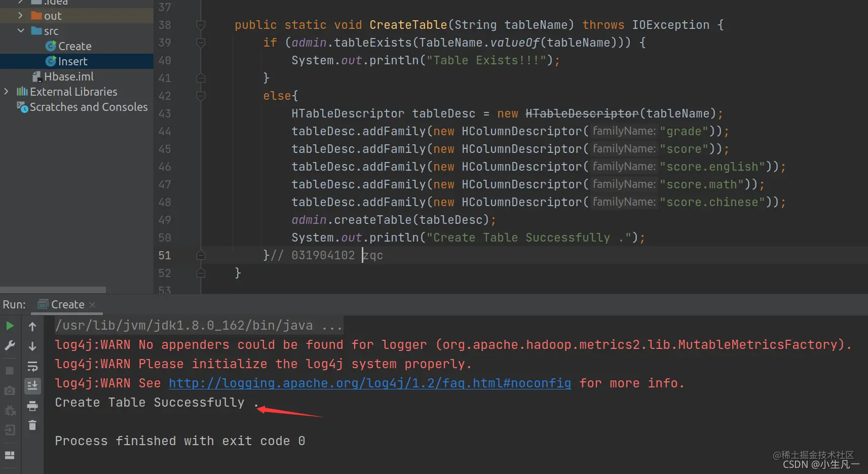Screen dimensions: 868x474
Task: Click fold end marker at line 52
Action: (201, 273)
